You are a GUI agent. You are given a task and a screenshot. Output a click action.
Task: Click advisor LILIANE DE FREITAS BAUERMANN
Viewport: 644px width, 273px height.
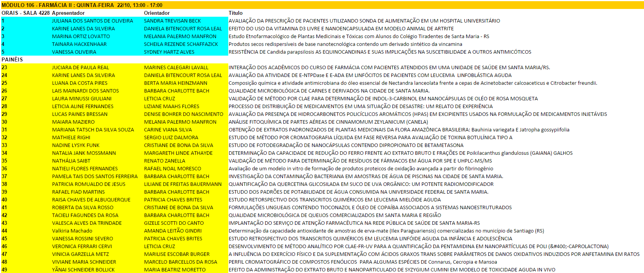click(183, 184)
